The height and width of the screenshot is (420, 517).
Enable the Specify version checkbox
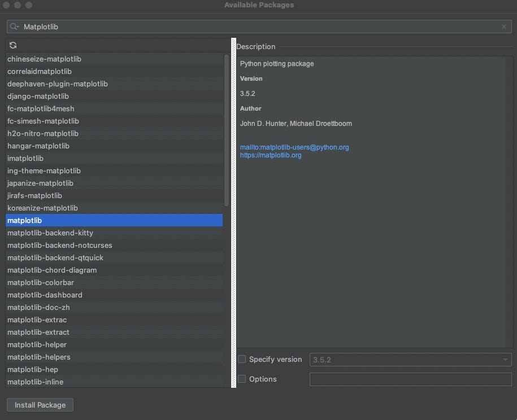click(x=242, y=359)
